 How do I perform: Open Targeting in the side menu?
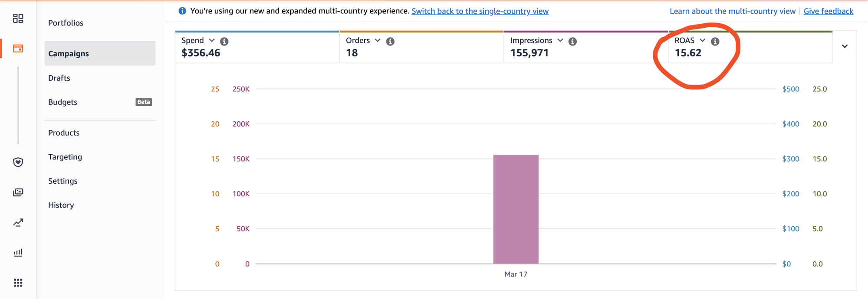pos(65,157)
